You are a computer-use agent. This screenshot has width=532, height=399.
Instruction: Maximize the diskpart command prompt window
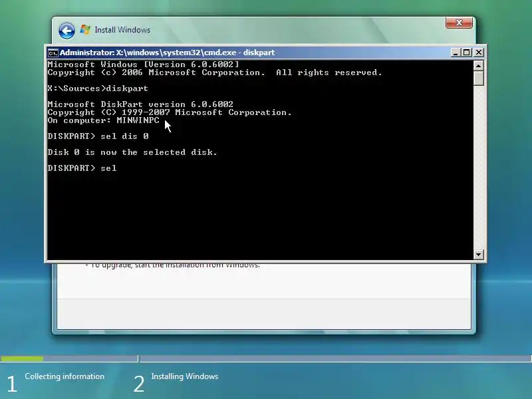[x=467, y=53]
